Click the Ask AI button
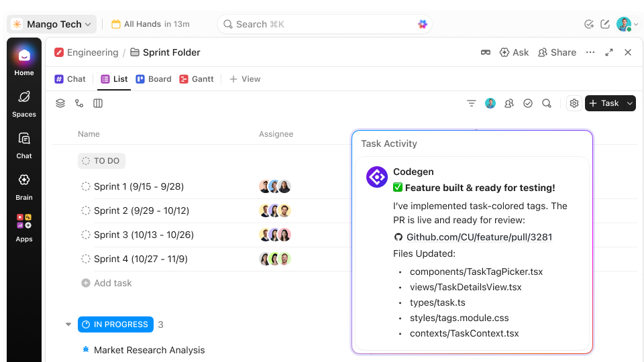Screen dimensions: 644x362 [514, 52]
